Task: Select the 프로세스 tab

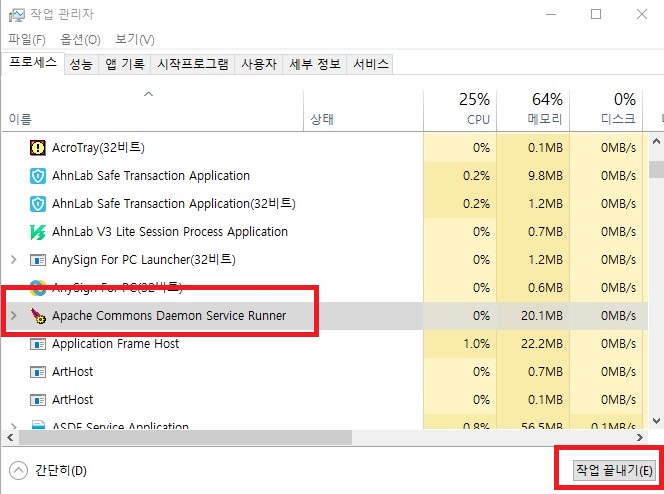Action: click(x=33, y=63)
